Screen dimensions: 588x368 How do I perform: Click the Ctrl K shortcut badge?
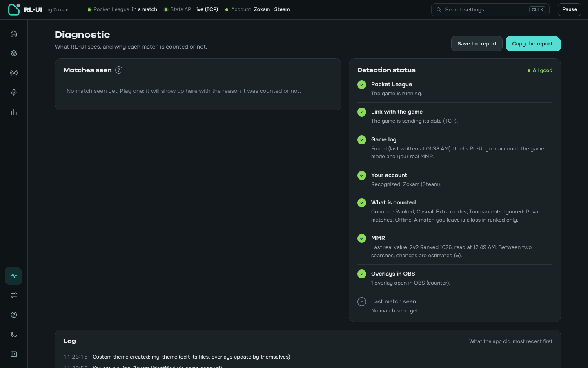pos(537,10)
